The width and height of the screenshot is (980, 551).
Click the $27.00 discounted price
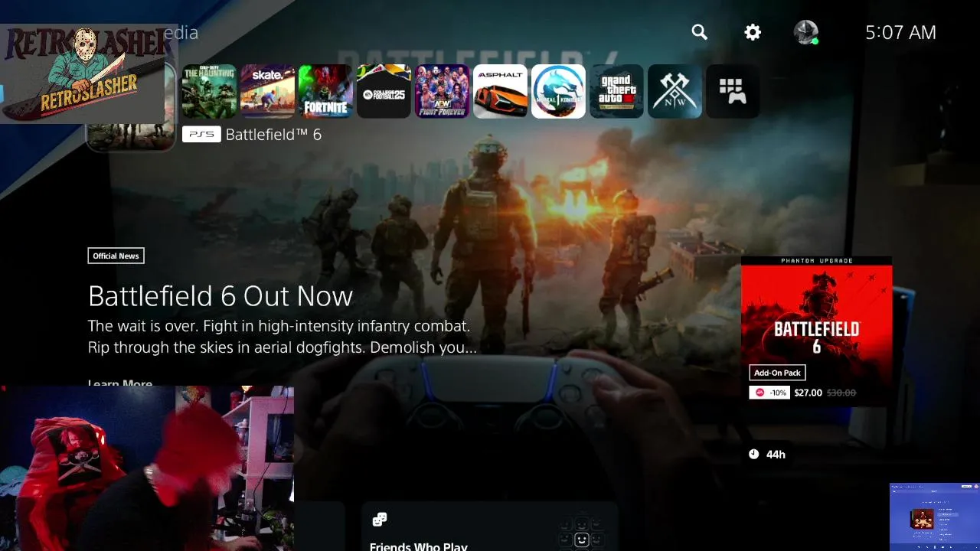pos(808,393)
